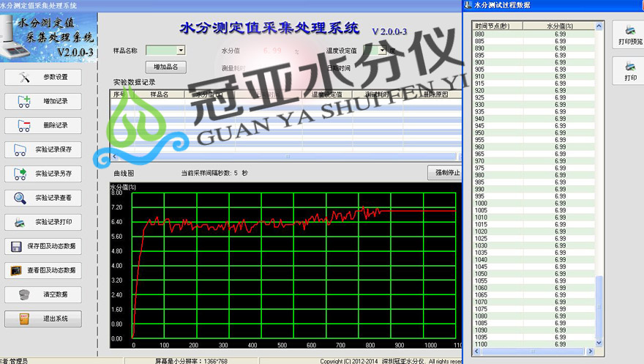
Task: Click the 实验记录保存 cart icon
Action: [20, 149]
